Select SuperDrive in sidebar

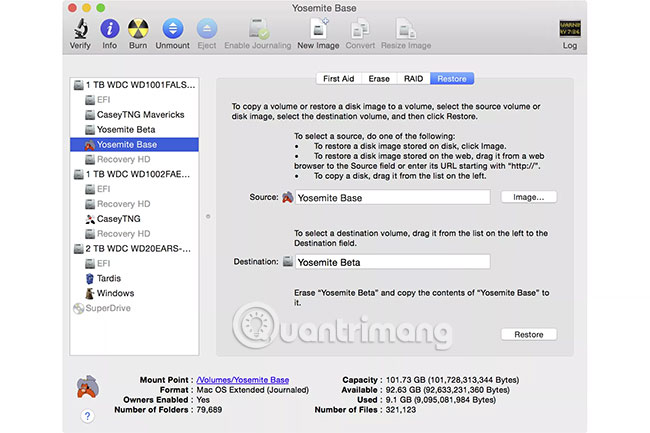(x=134, y=308)
